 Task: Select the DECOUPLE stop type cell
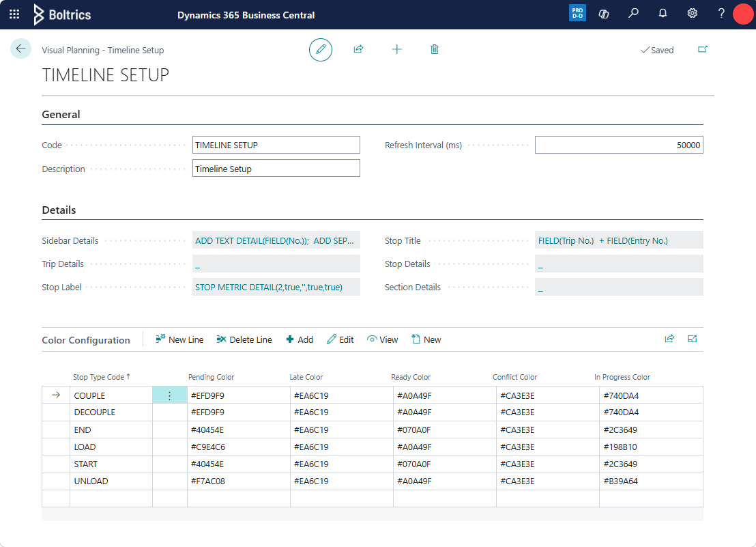111,412
